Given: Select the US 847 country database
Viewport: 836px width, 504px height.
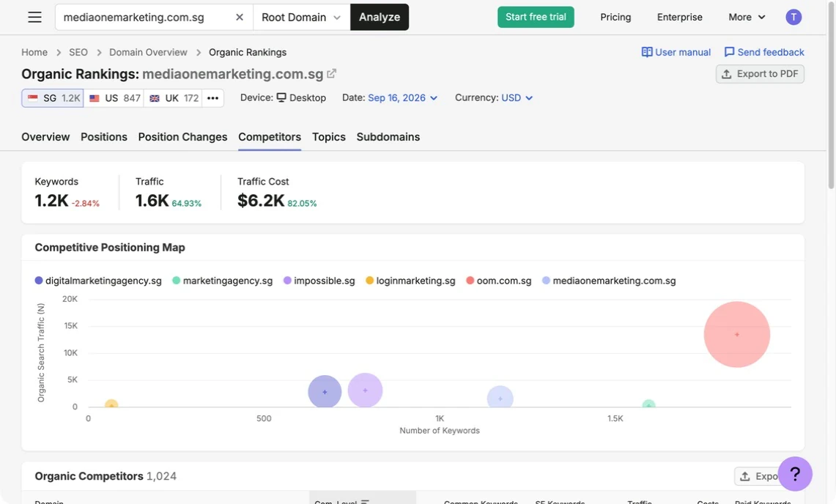Looking at the screenshot, I should pos(114,98).
